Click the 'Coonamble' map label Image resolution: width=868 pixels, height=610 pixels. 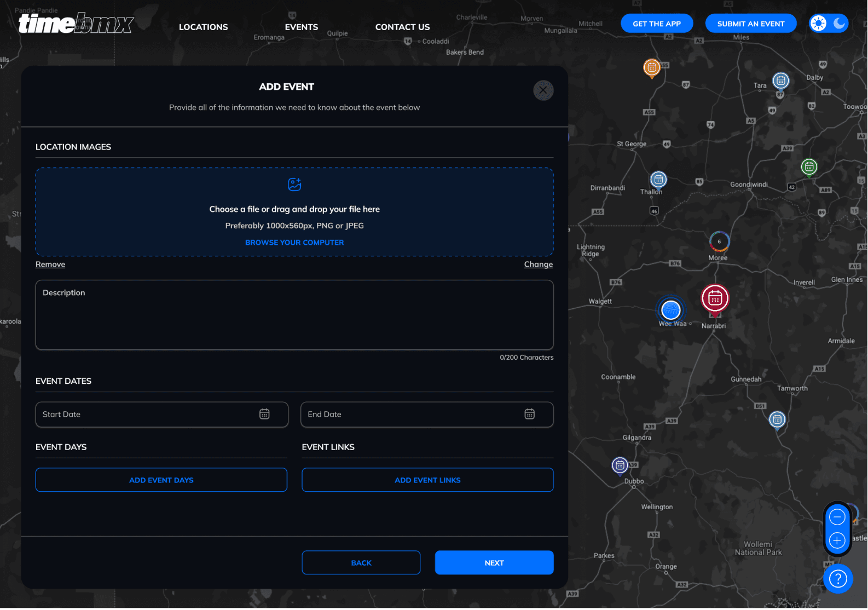pyautogui.click(x=618, y=377)
